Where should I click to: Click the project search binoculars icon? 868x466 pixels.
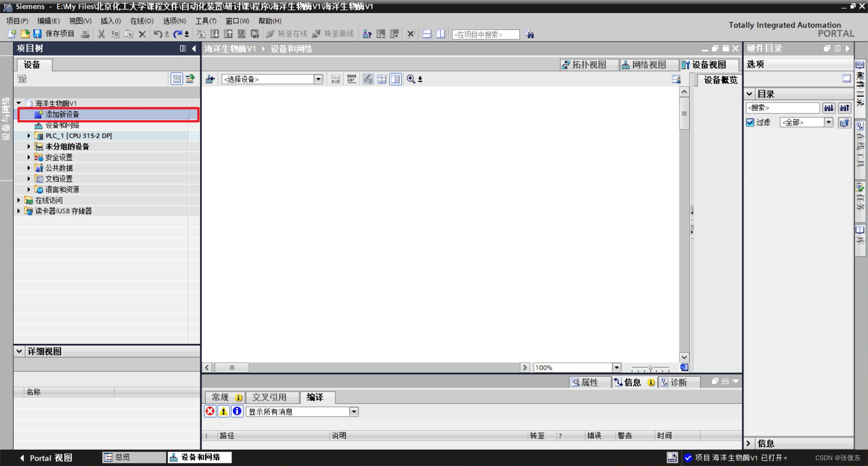tap(529, 34)
